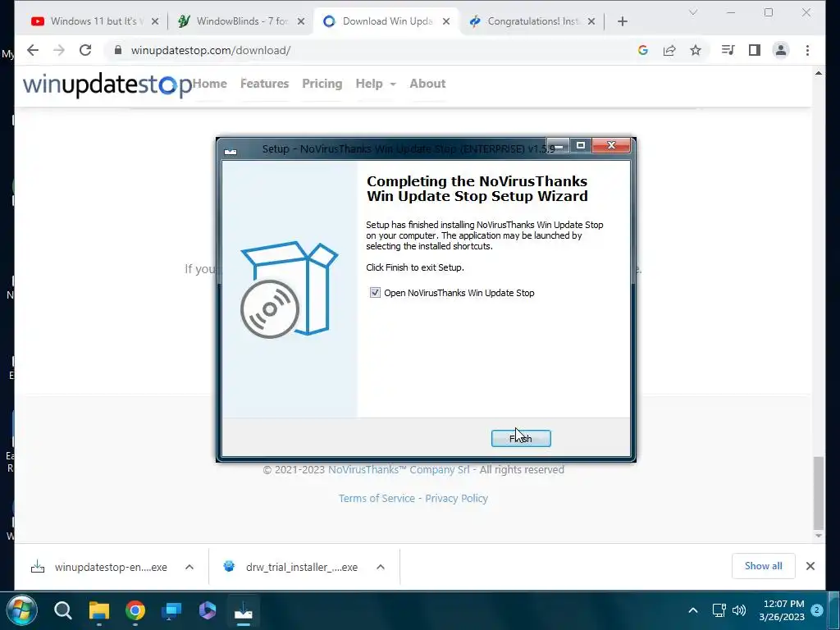Open Home in site navigation

pos(210,84)
